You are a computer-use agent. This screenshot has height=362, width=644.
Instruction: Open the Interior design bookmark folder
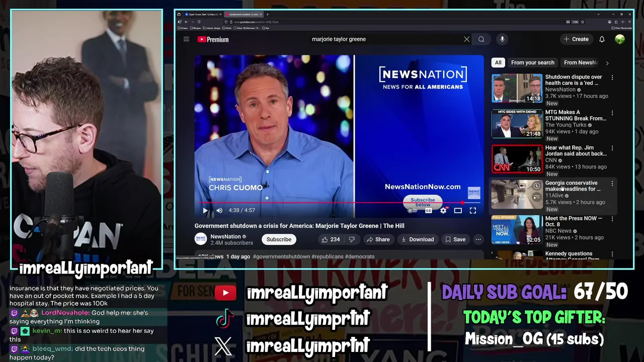pos(212,28)
